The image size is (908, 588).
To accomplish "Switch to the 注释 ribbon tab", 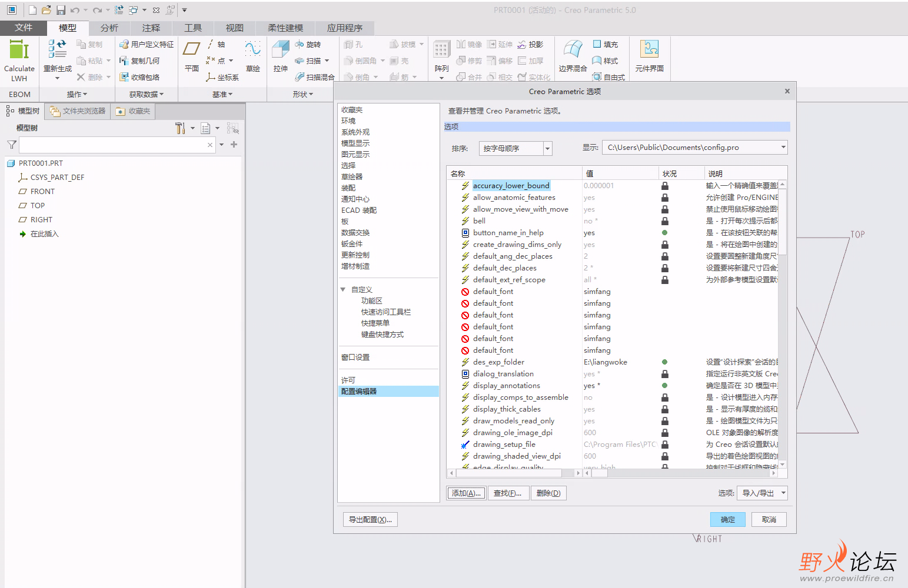I will coord(151,28).
